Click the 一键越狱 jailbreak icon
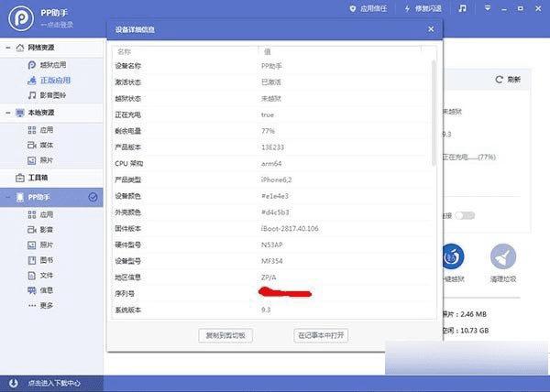 (453, 256)
